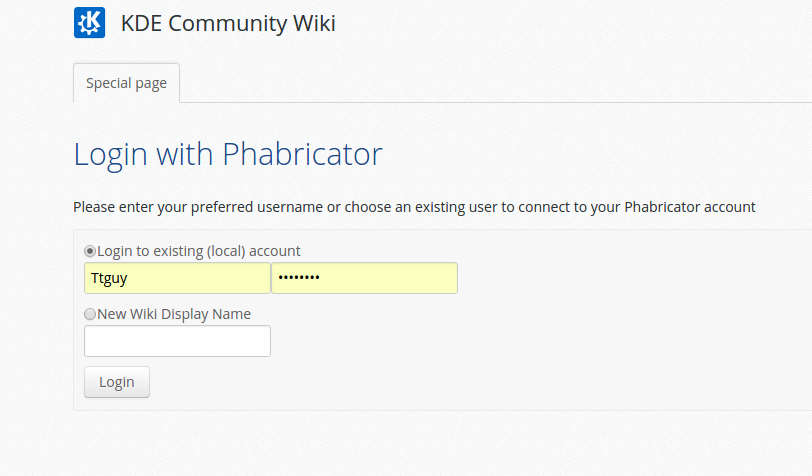This screenshot has width=812, height=476.
Task: Click the word "Phabricator" in the page heading
Action: 302,154
